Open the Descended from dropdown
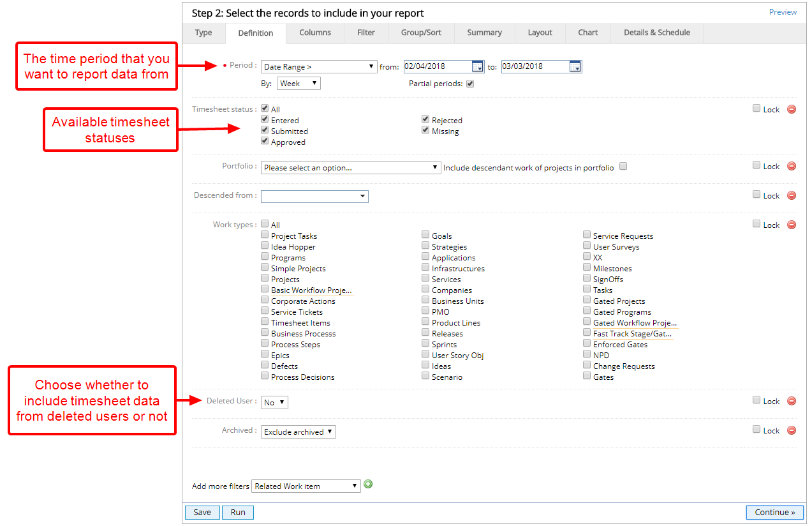The width and height of the screenshot is (812, 526). (314, 197)
